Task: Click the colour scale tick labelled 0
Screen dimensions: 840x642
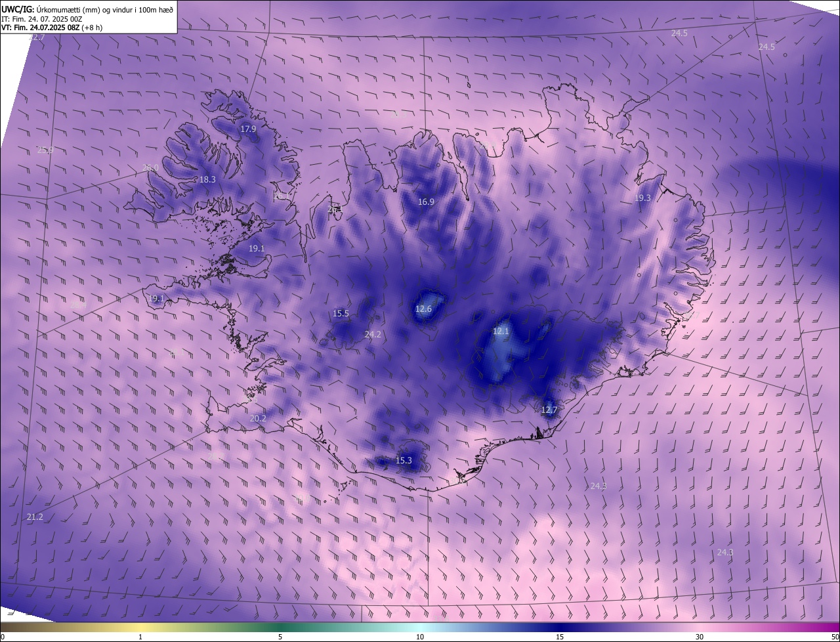Action: [x=2, y=637]
